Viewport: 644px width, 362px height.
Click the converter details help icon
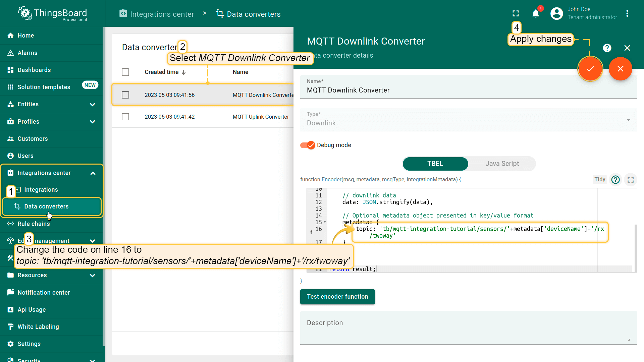607,48
